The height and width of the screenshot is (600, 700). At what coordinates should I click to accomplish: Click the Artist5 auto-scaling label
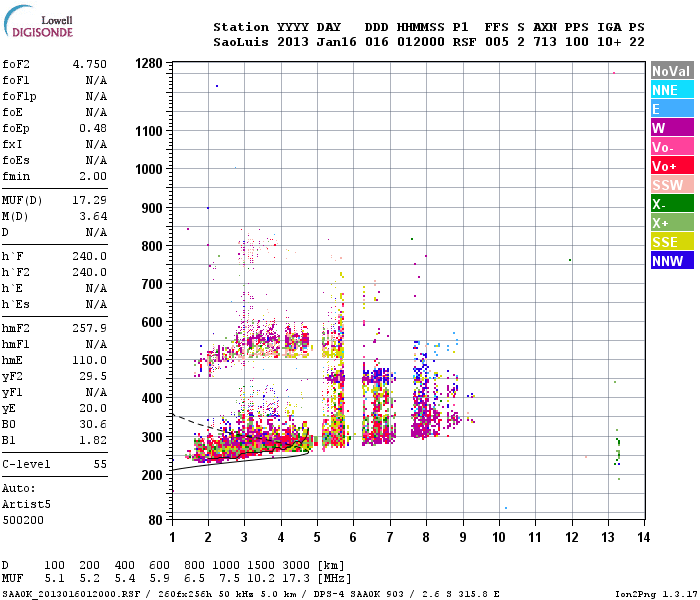tap(26, 504)
